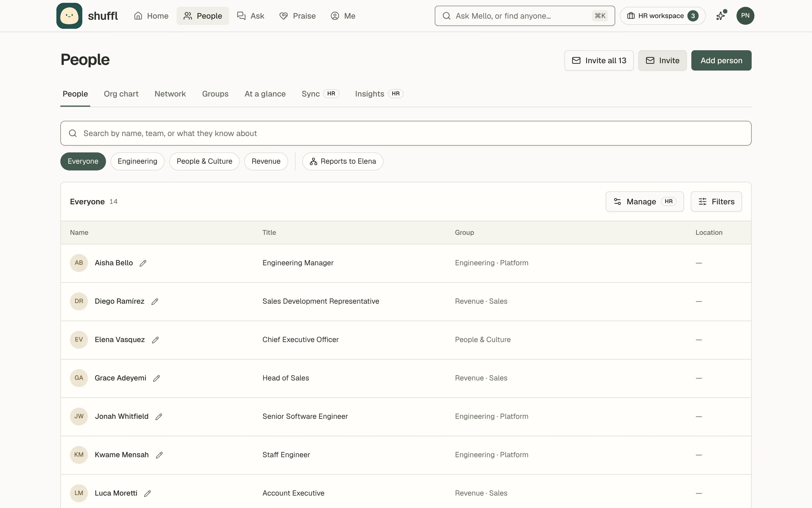Switch to the Org chart tab
This screenshot has height=508, width=812.
pos(121,94)
